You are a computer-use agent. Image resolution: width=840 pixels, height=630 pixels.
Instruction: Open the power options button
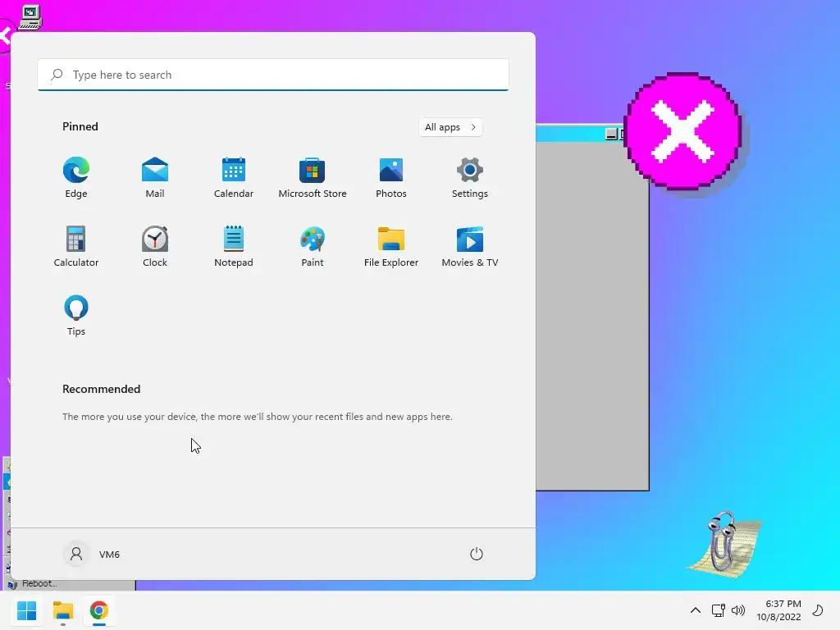[x=477, y=554]
